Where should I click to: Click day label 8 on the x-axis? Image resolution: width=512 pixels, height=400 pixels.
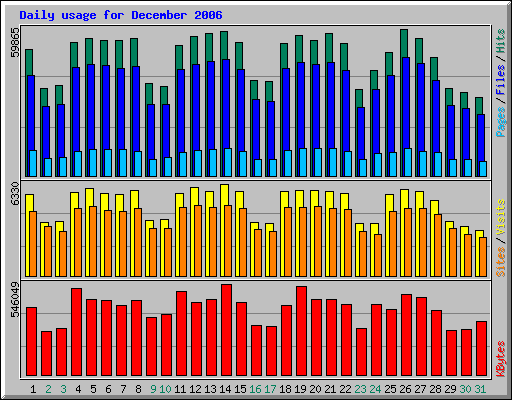click(x=138, y=389)
